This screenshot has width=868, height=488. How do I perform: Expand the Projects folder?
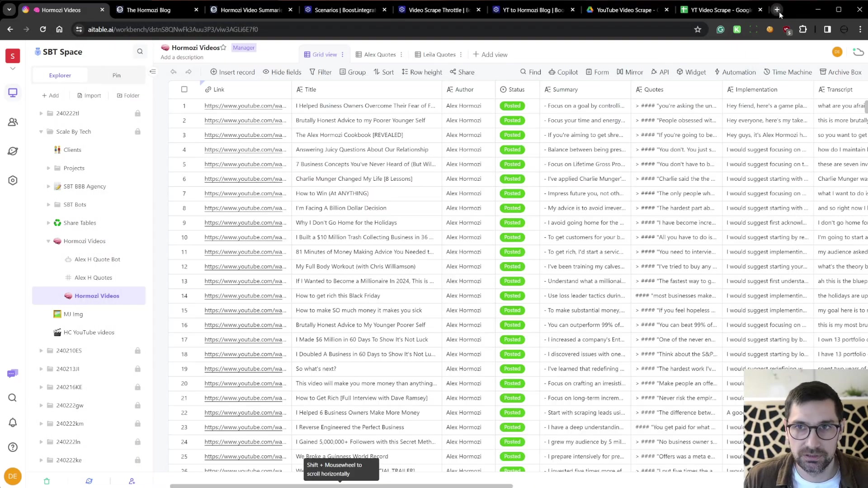(x=48, y=168)
